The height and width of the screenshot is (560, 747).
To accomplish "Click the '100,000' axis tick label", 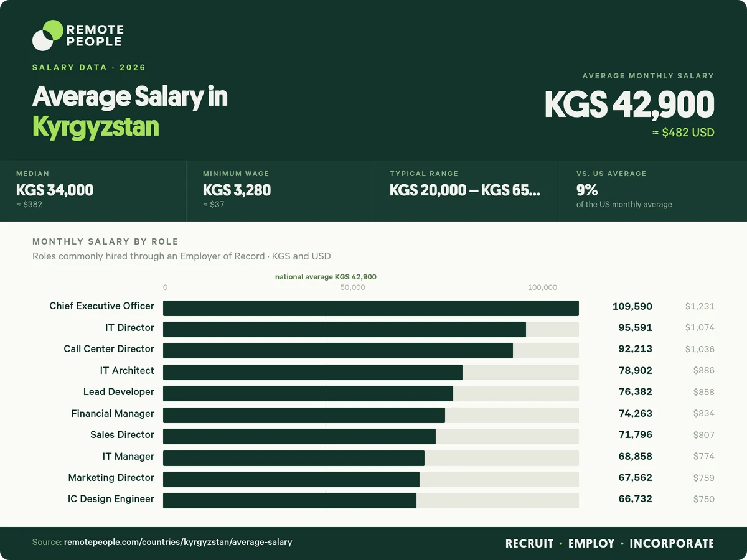I will coord(543,287).
